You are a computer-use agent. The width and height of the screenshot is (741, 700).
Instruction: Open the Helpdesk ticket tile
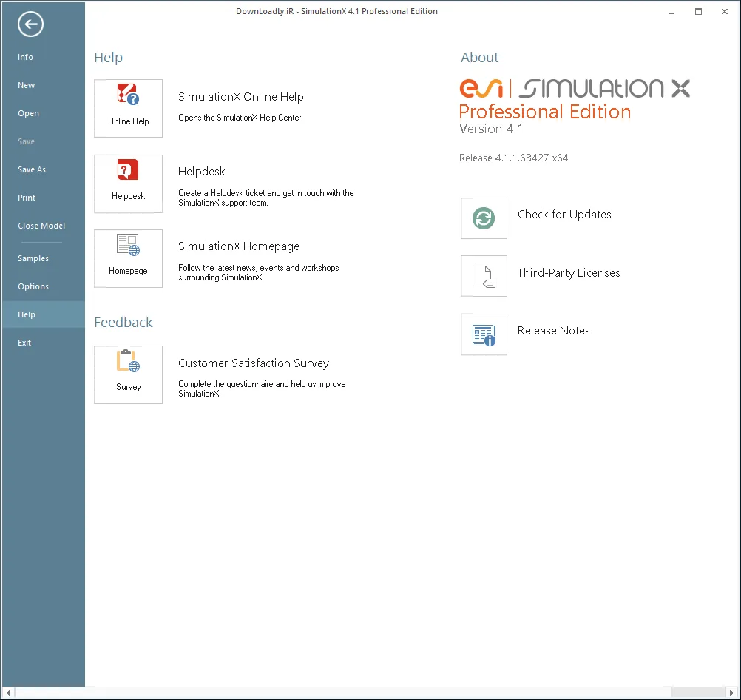tap(128, 184)
